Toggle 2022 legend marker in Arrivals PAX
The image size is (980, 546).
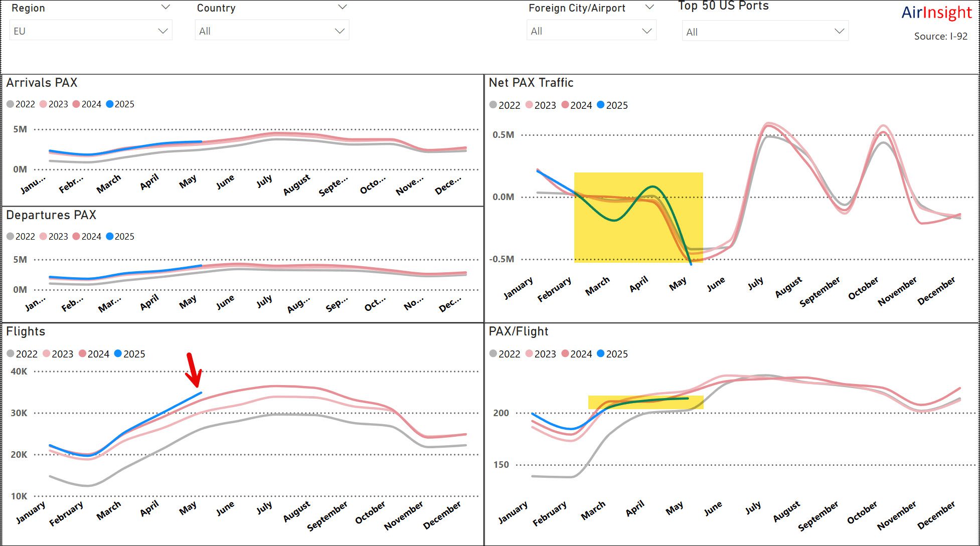[11, 104]
